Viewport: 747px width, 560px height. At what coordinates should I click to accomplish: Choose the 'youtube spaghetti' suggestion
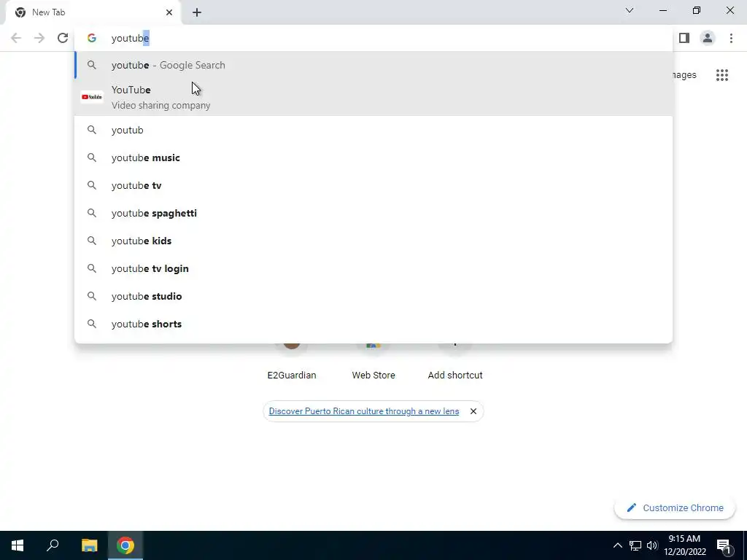click(x=373, y=213)
